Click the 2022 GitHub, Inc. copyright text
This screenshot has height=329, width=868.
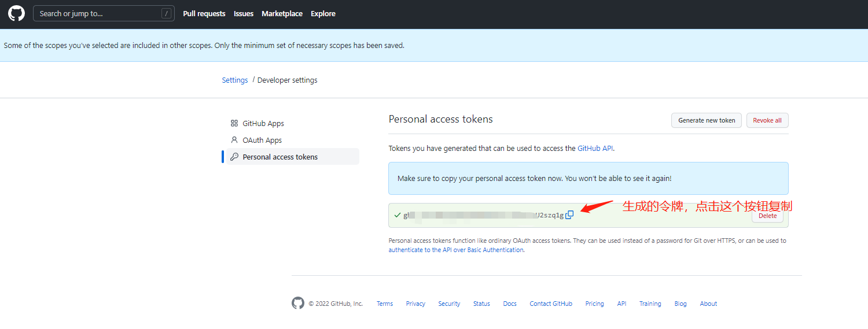pyautogui.click(x=336, y=304)
